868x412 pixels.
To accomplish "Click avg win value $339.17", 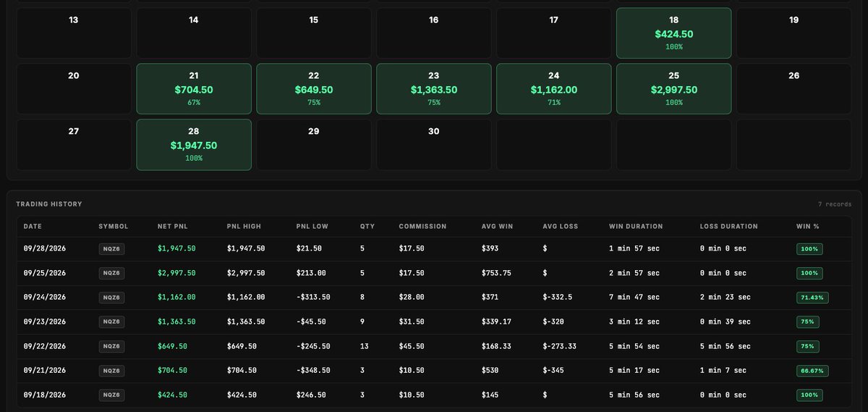I will (x=497, y=321).
